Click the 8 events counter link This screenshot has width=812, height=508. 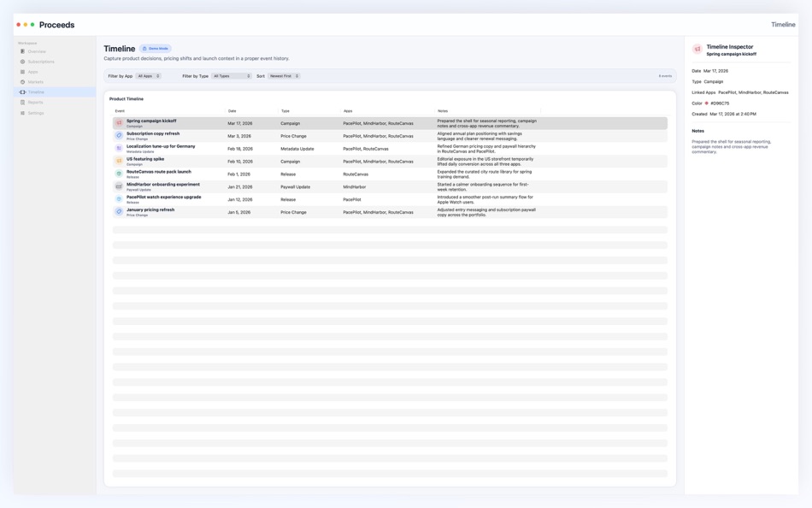(666, 75)
